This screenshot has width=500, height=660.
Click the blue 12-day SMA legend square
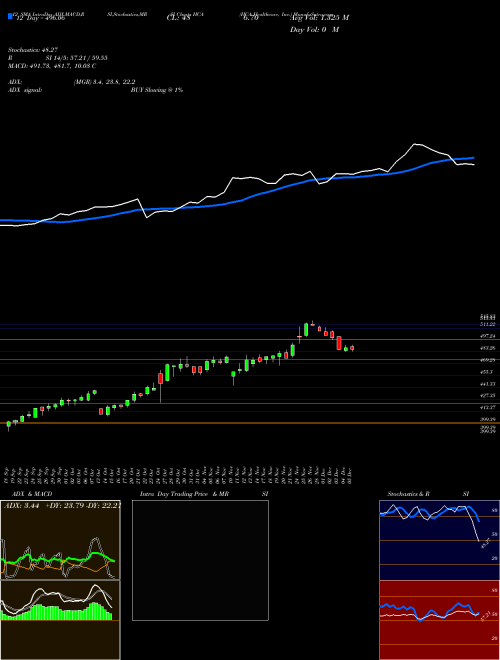[10, 16]
